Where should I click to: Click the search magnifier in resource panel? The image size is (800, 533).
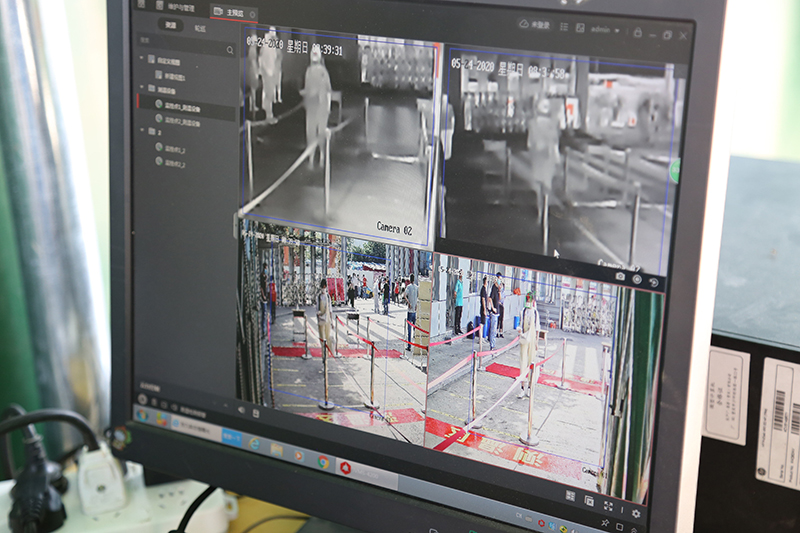tap(230, 50)
